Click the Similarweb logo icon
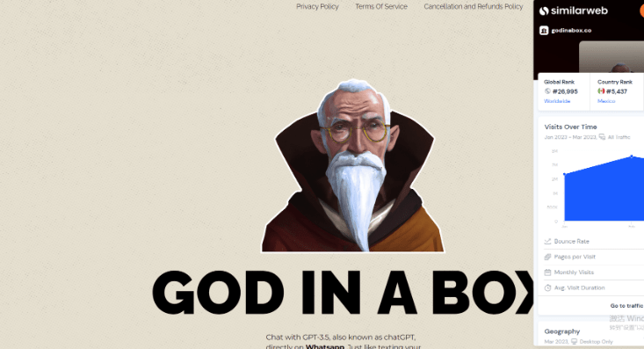This screenshot has height=349, width=644. pyautogui.click(x=544, y=11)
